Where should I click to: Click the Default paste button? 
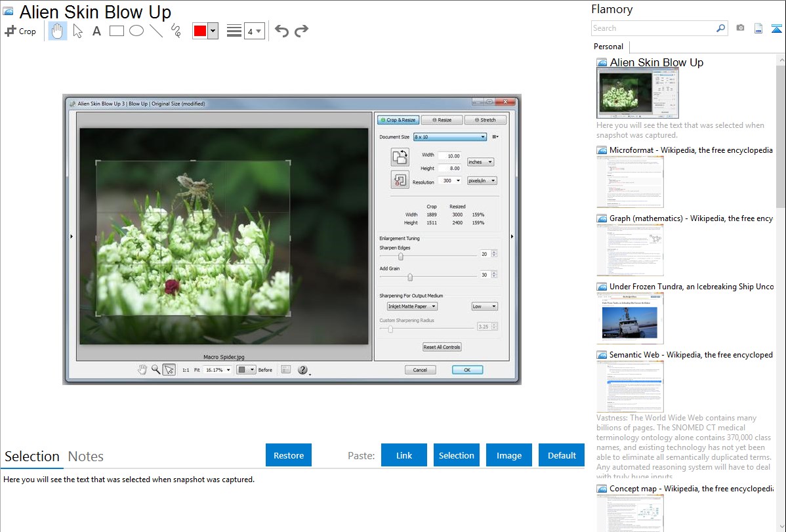pos(562,455)
